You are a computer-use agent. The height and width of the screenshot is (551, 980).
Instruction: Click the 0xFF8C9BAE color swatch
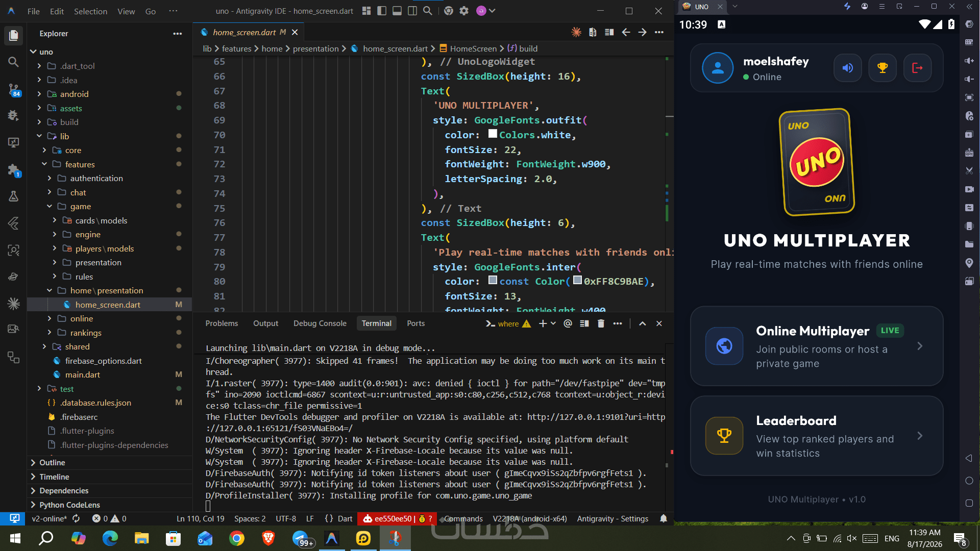(577, 280)
